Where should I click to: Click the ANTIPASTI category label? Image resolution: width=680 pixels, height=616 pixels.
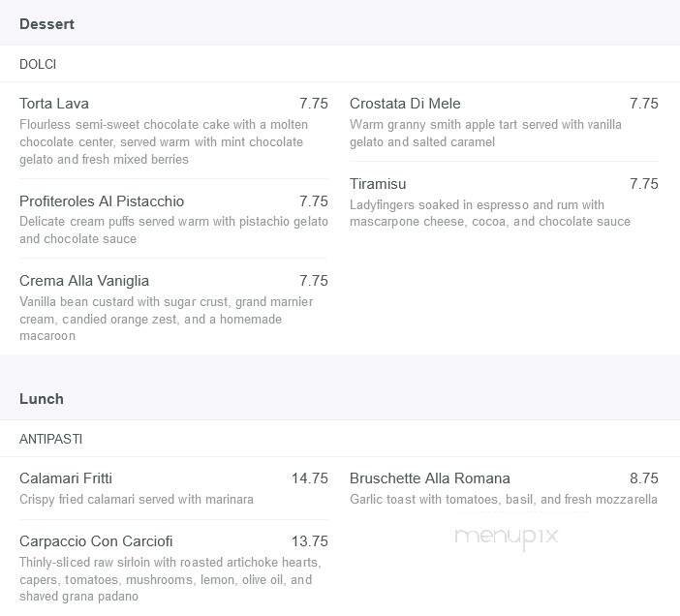50,439
